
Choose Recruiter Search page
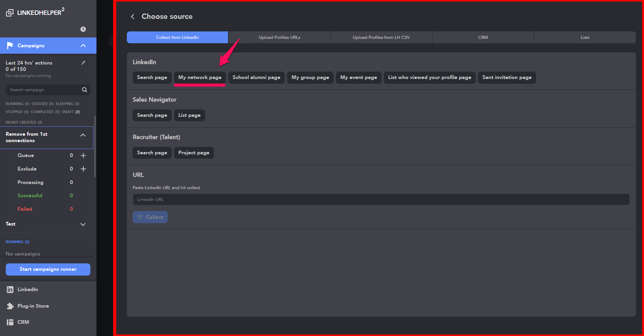(x=152, y=153)
